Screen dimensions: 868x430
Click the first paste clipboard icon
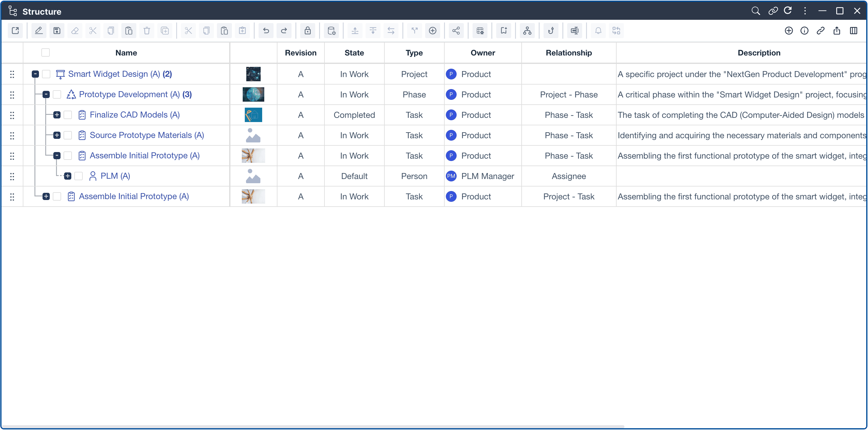point(129,31)
